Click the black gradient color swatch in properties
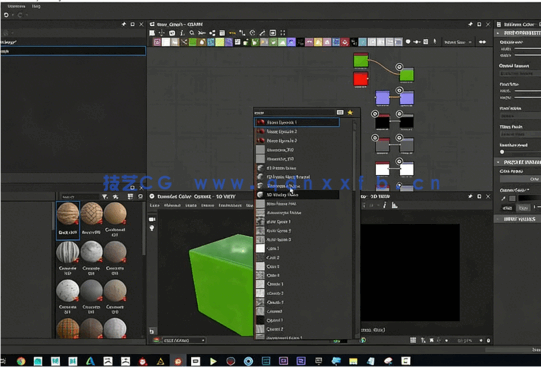The height and width of the screenshot is (367, 541). pos(530,198)
